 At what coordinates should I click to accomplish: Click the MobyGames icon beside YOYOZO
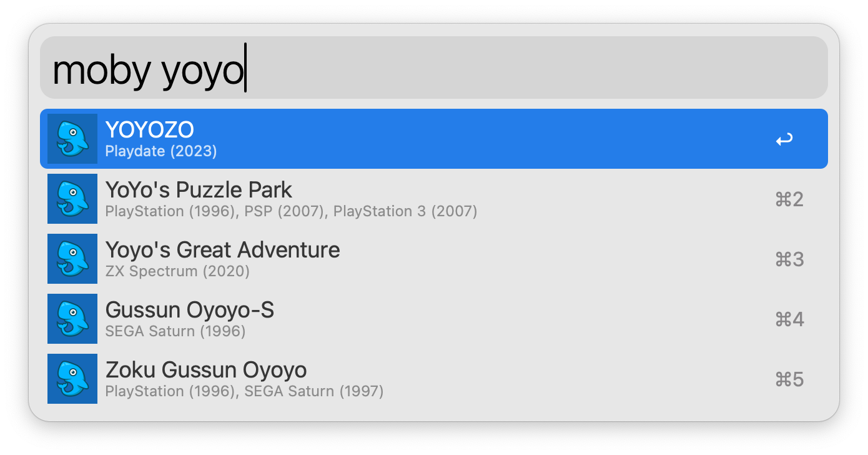click(x=72, y=139)
